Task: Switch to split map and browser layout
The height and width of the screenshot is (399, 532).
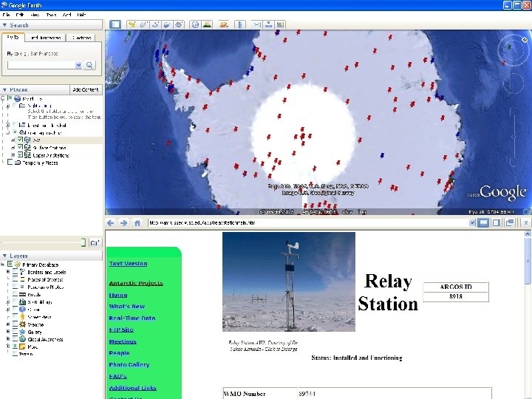Action: (x=497, y=223)
